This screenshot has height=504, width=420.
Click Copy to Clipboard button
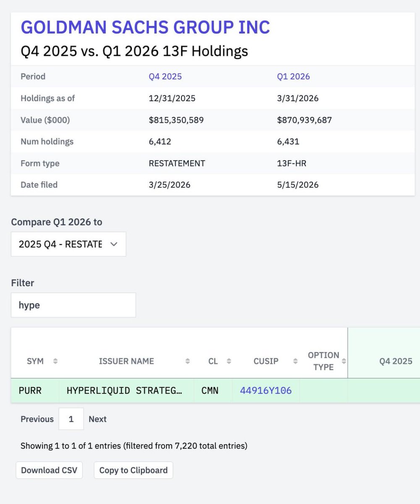[x=133, y=470]
